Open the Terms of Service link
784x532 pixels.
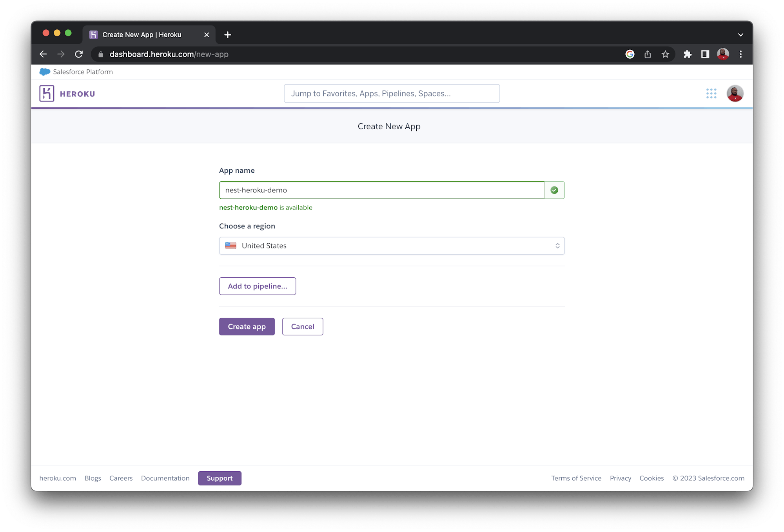pyautogui.click(x=576, y=478)
